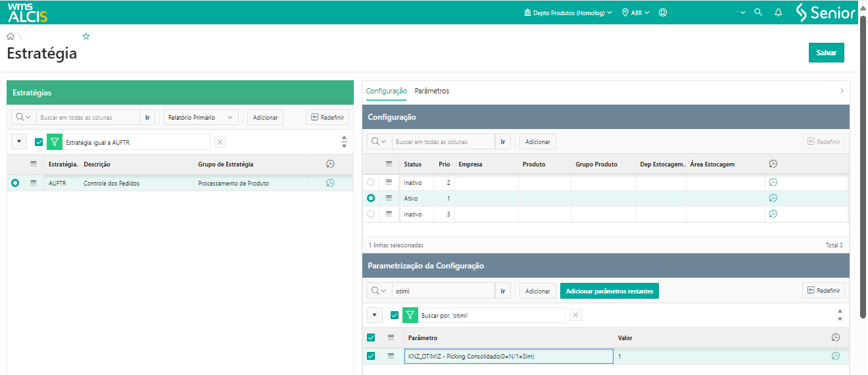Remove the Estratégia igual a AUFTR filter
The height and width of the screenshot is (375, 868).
tap(220, 141)
